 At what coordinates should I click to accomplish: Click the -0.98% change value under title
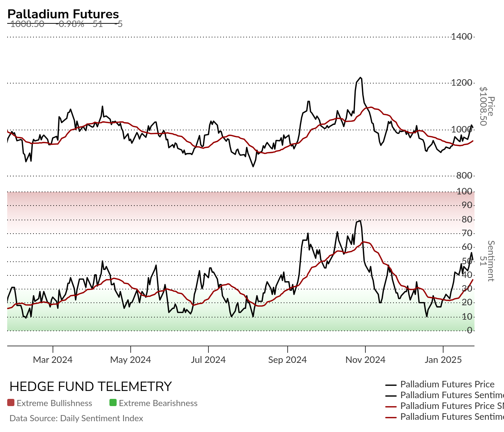click(x=70, y=24)
